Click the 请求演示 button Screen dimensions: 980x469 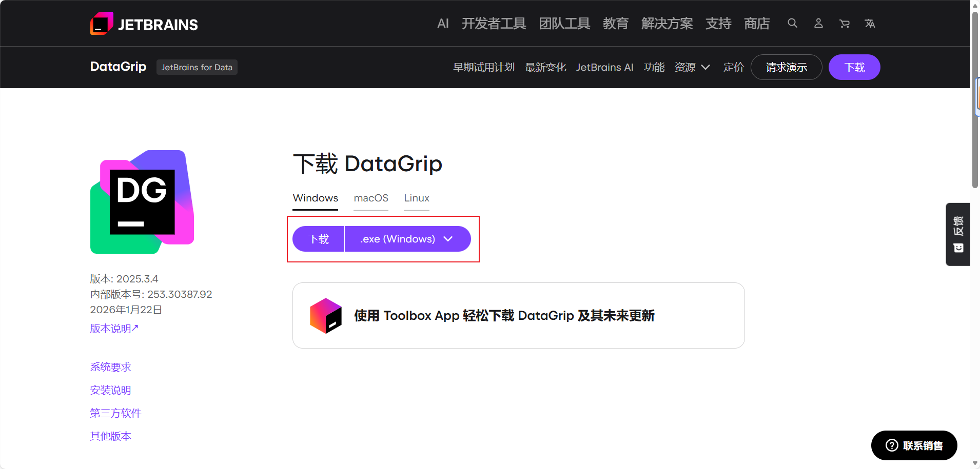(x=787, y=67)
